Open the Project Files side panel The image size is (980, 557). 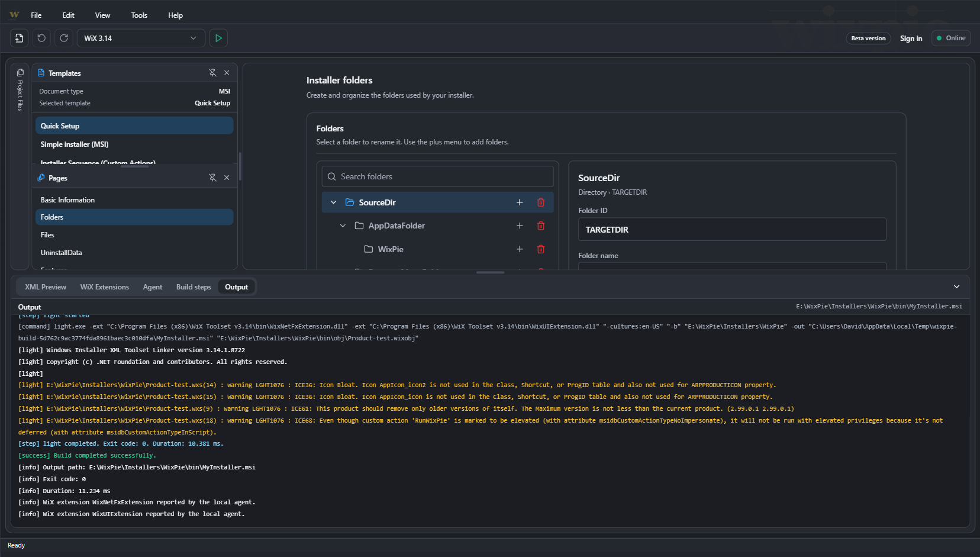[x=20, y=89]
